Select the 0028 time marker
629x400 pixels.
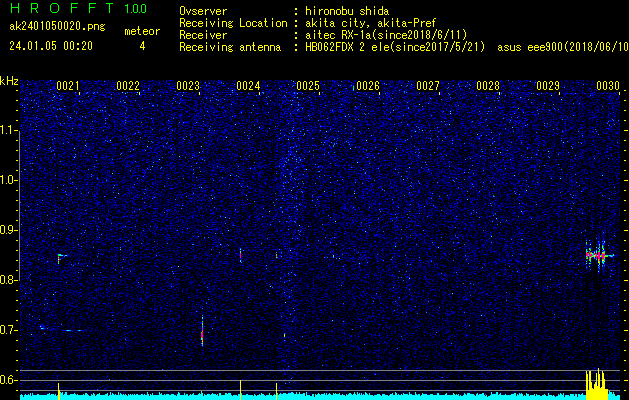[x=488, y=87]
